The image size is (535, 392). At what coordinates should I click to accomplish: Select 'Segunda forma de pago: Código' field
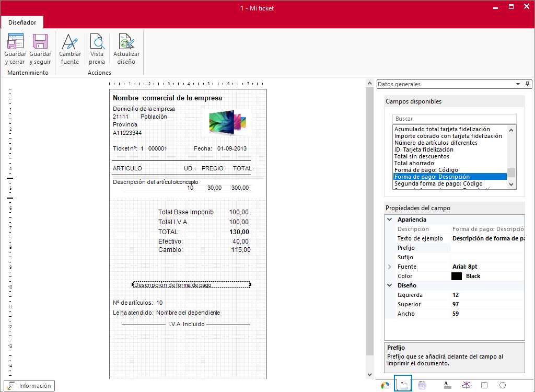[x=438, y=183]
